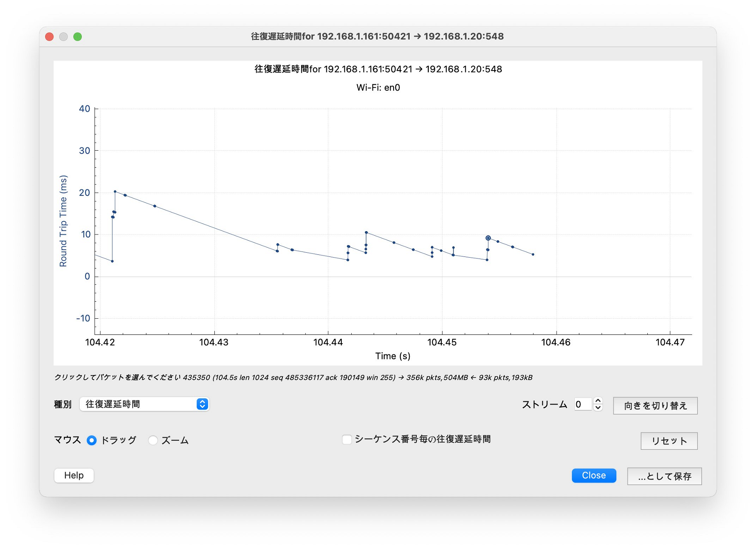756x549 pixels.
Task: Open the 種別 graph type dropdown
Action: (144, 404)
